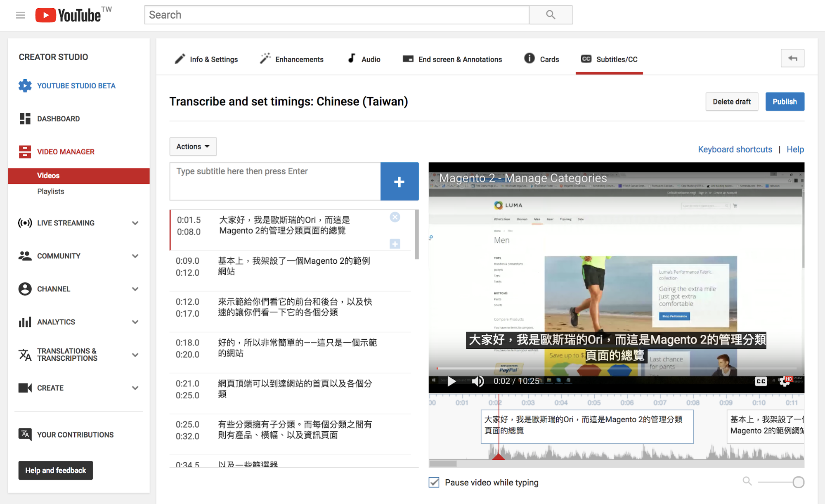The width and height of the screenshot is (825, 504).
Task: Click the Analytics bar chart icon
Action: (x=25, y=322)
